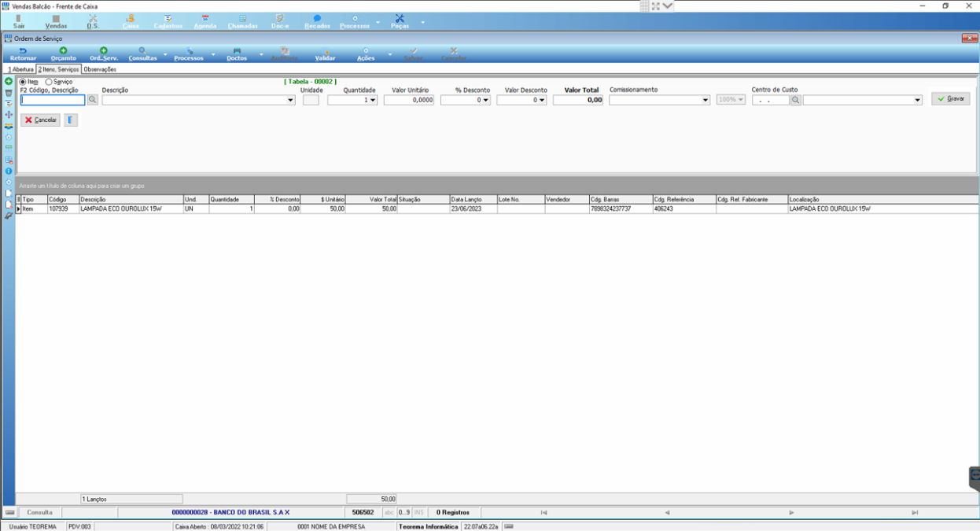The height and width of the screenshot is (531, 980).
Task: Click the F2 Código, Descrição input field
Action: tap(53, 100)
